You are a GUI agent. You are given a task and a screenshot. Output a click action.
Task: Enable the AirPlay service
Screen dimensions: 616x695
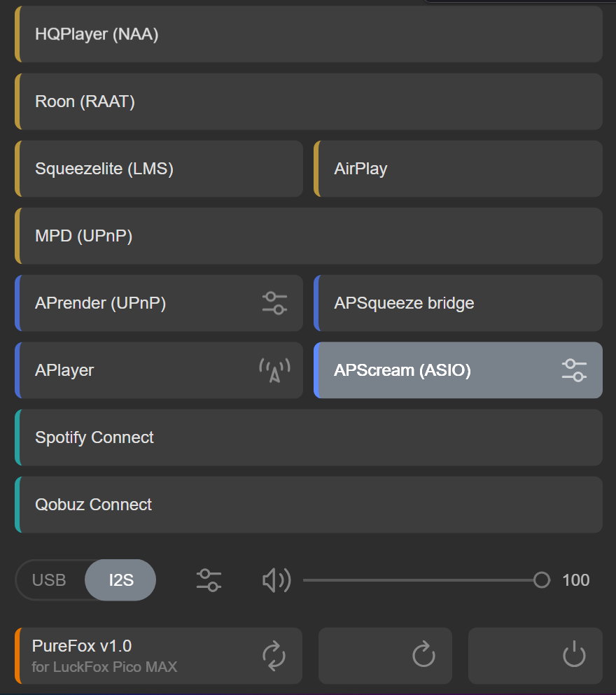(458, 169)
